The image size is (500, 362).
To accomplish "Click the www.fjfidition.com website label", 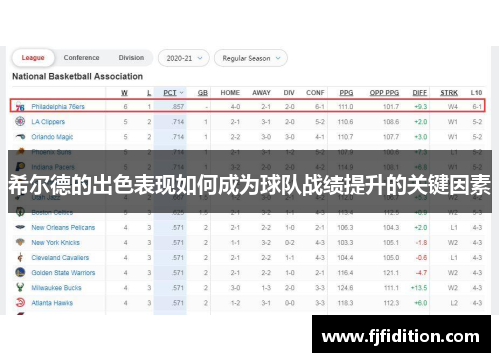I will 401,337.
